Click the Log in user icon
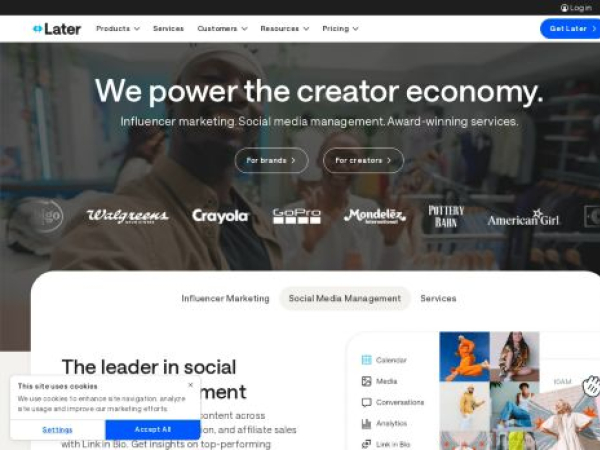This screenshot has height=450, width=600. click(x=564, y=8)
